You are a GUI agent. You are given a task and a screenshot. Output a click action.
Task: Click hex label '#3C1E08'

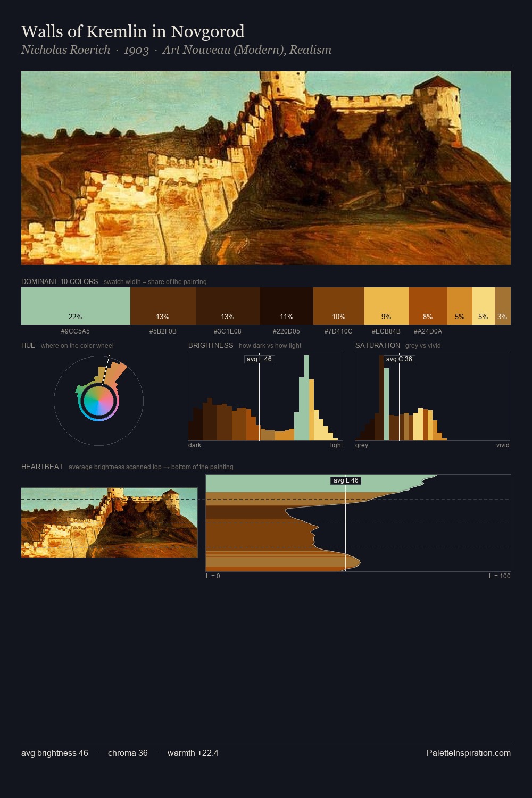tap(228, 331)
